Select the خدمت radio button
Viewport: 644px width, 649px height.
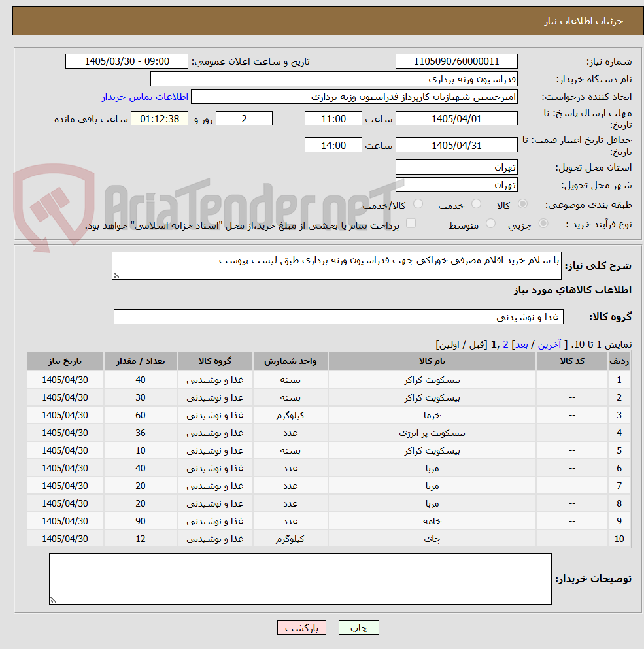476,204
